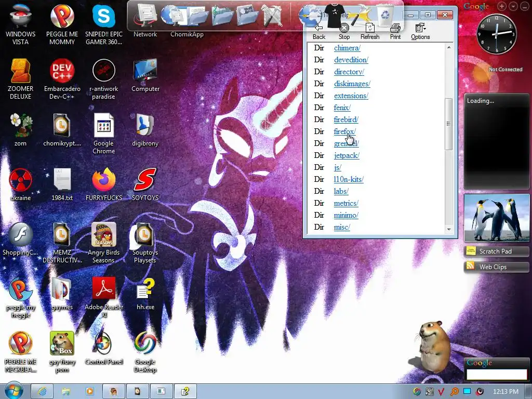Open the chimera/ directory link
The width and height of the screenshot is (532, 399).
347,48
